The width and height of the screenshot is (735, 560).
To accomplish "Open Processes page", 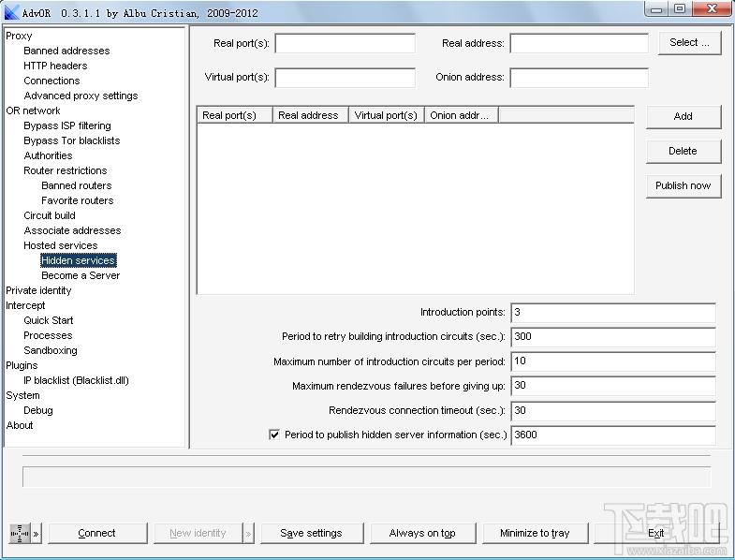I will click(x=48, y=336).
